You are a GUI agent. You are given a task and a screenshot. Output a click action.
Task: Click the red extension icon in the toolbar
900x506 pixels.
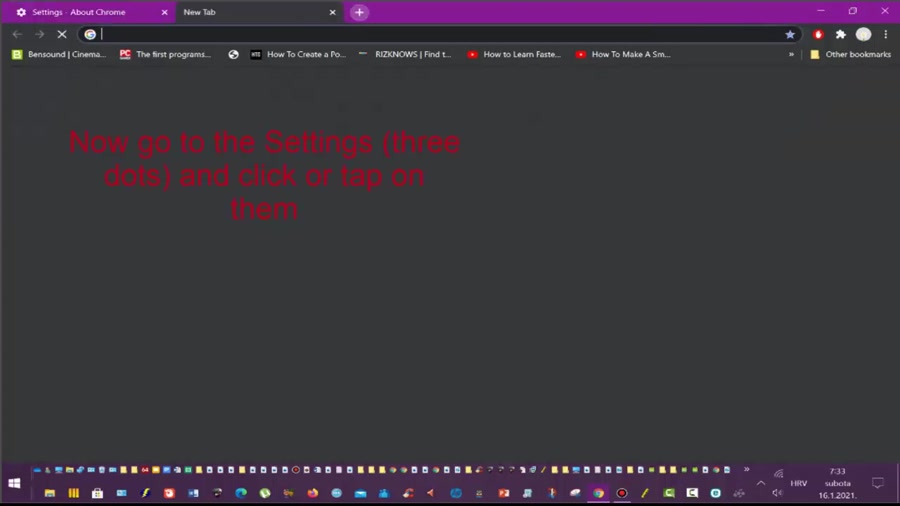point(818,34)
